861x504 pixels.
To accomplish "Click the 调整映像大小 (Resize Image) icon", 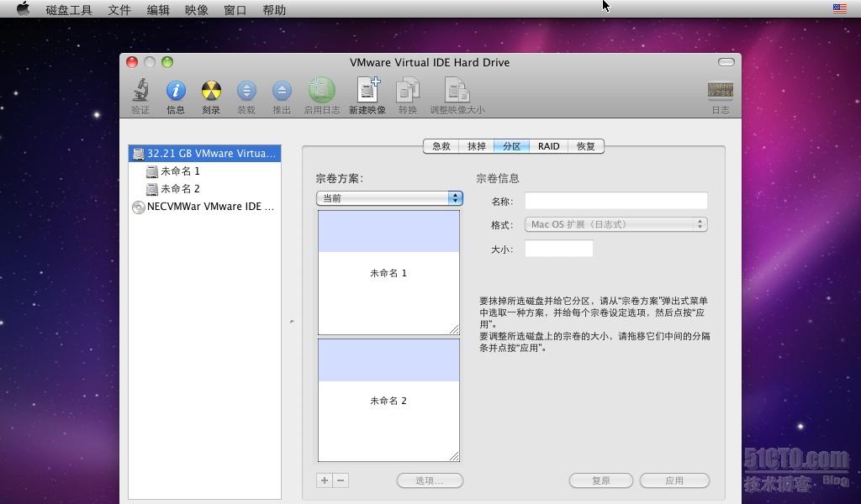I will click(x=457, y=90).
